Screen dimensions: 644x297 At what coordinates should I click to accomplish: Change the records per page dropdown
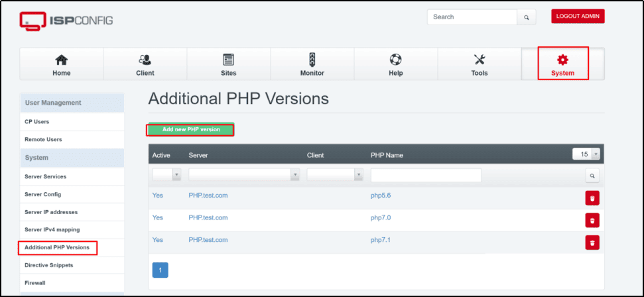[x=586, y=154]
